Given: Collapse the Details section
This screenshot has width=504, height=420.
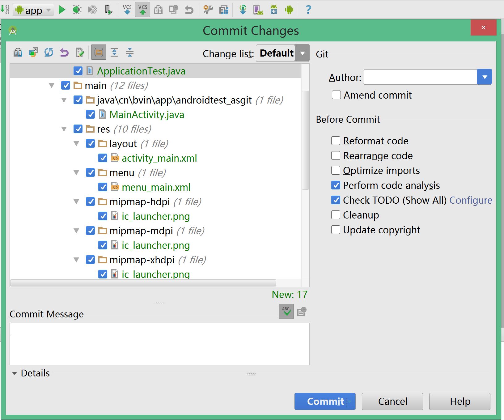Looking at the screenshot, I should pos(14,373).
